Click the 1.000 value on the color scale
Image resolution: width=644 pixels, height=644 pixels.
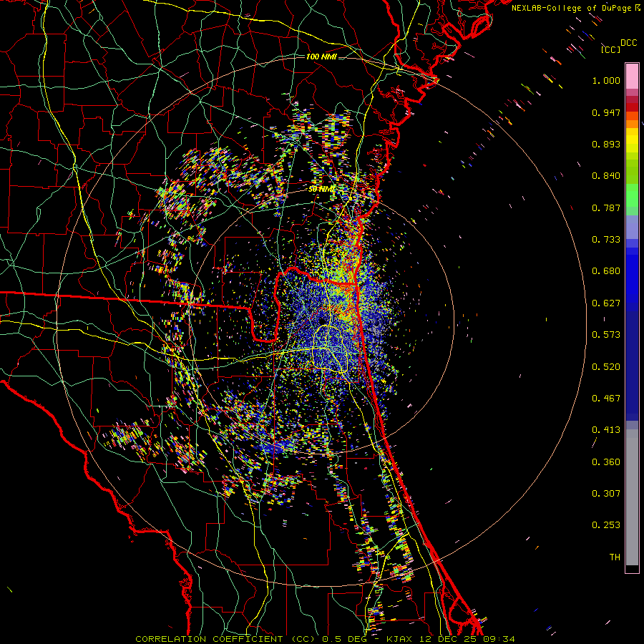coord(606,80)
